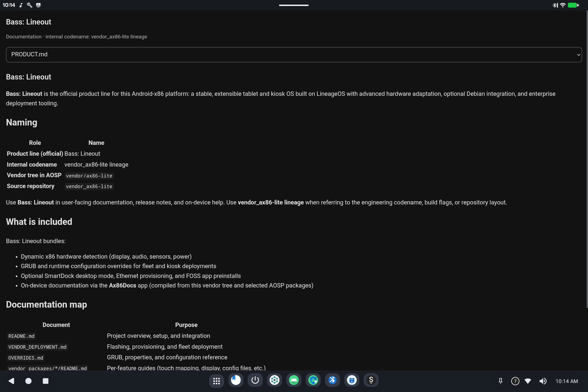Click the pin icon in system tray
588x392 pixels.
(x=500, y=381)
